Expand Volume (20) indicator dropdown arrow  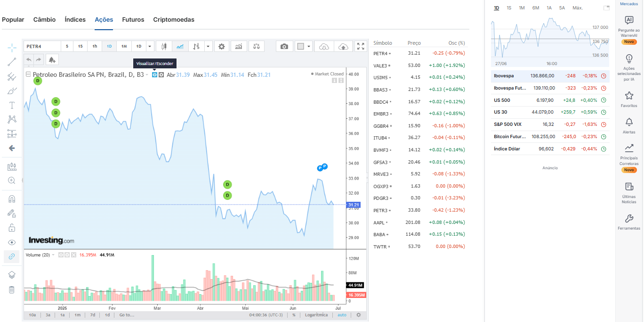[53, 255]
